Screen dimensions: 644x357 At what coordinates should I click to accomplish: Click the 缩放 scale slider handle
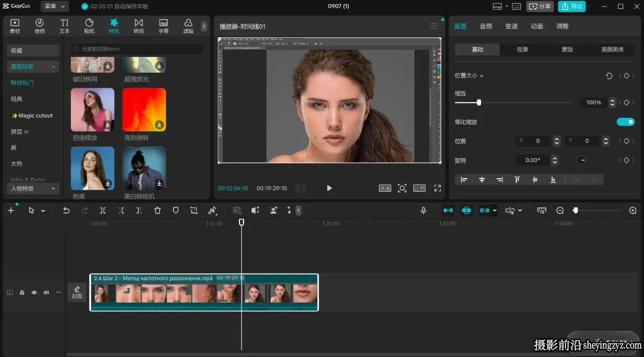pyautogui.click(x=479, y=102)
